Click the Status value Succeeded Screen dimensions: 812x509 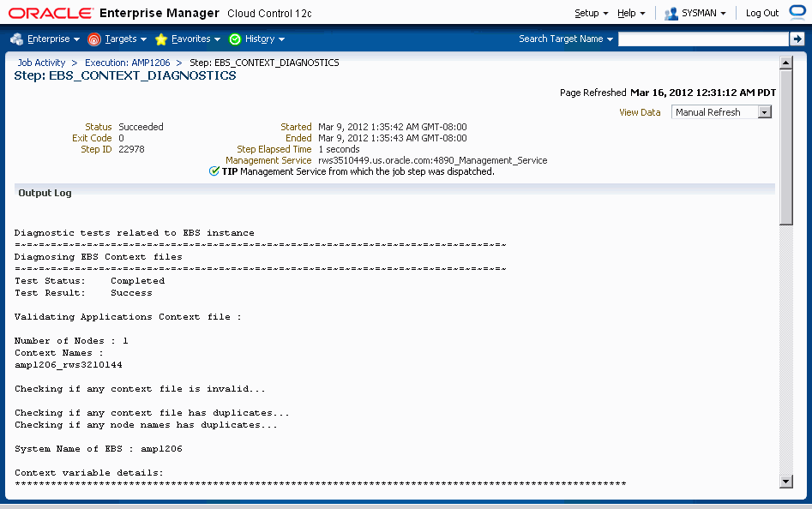point(141,127)
